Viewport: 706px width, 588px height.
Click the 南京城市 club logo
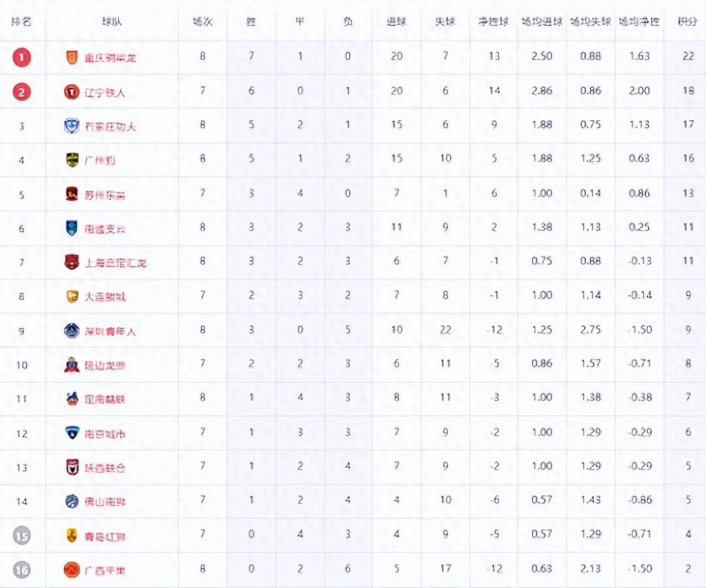point(73,433)
